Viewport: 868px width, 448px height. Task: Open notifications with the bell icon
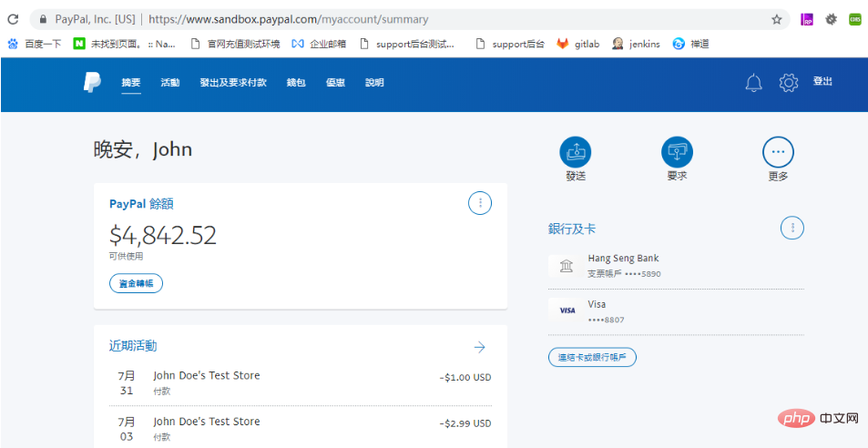pyautogui.click(x=753, y=83)
